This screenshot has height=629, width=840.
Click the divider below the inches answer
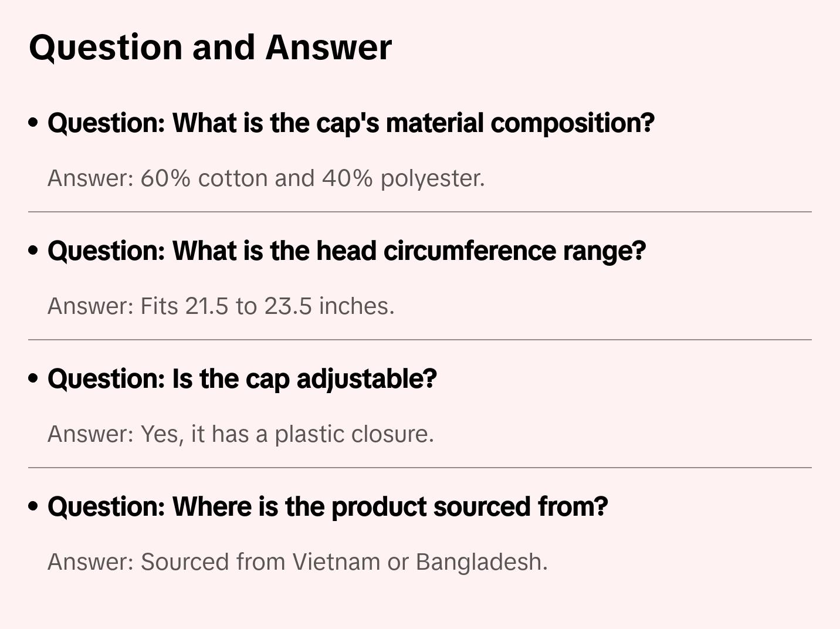coord(420,340)
